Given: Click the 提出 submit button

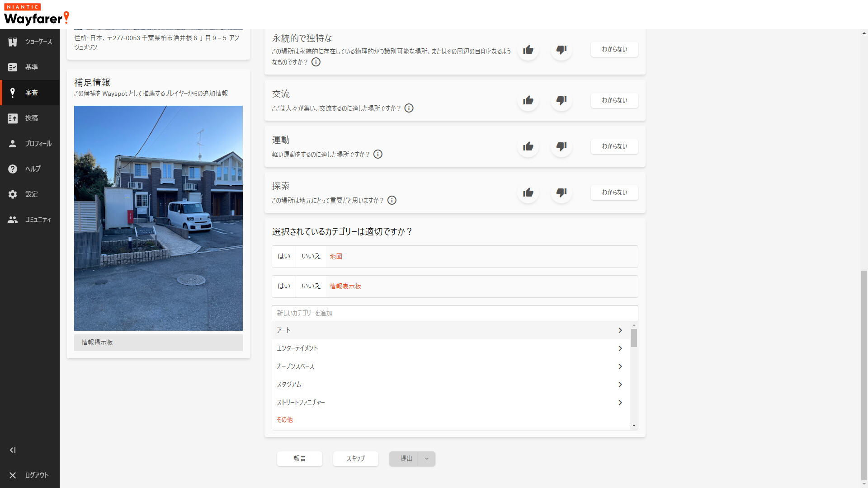Looking at the screenshot, I should (x=404, y=459).
